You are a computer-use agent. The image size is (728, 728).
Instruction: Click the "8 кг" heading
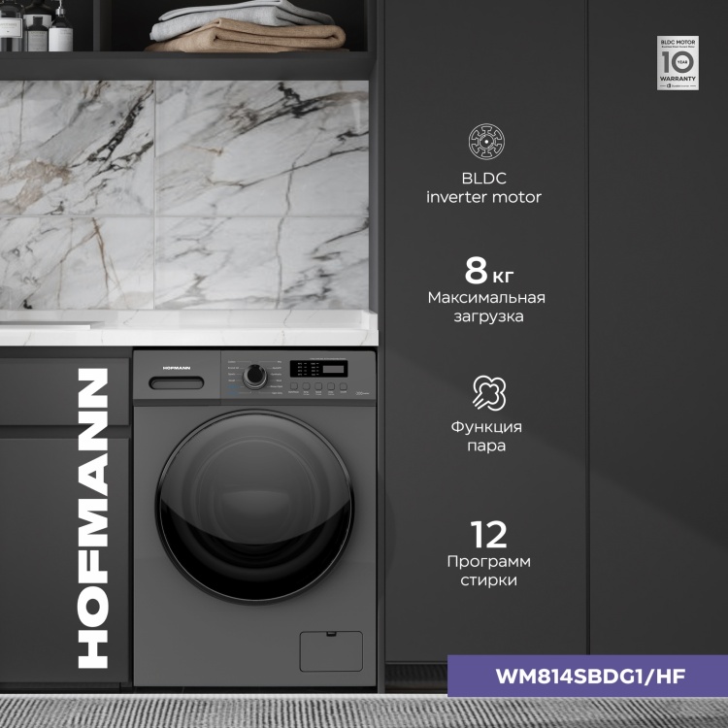489,271
